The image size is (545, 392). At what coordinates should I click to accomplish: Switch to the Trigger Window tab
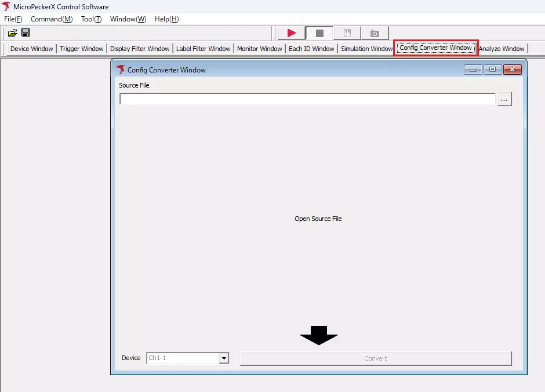click(x=81, y=49)
